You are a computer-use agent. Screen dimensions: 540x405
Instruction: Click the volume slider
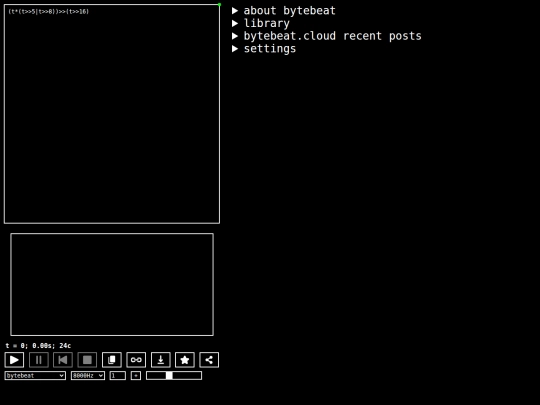click(174, 375)
